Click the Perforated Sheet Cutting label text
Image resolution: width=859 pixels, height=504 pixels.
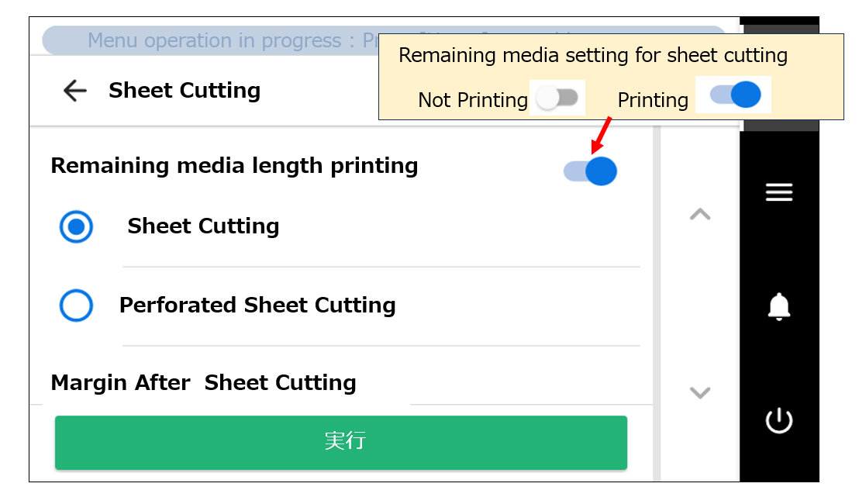click(x=257, y=306)
